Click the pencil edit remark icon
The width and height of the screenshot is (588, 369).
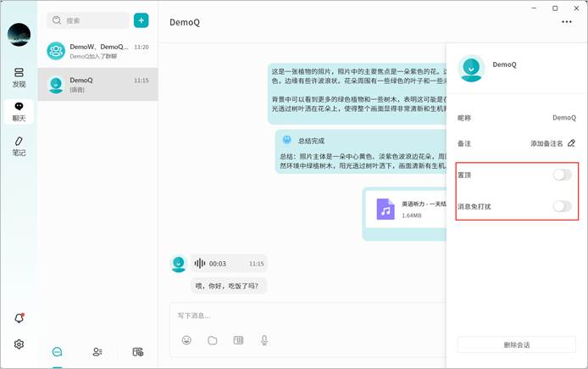(x=571, y=143)
